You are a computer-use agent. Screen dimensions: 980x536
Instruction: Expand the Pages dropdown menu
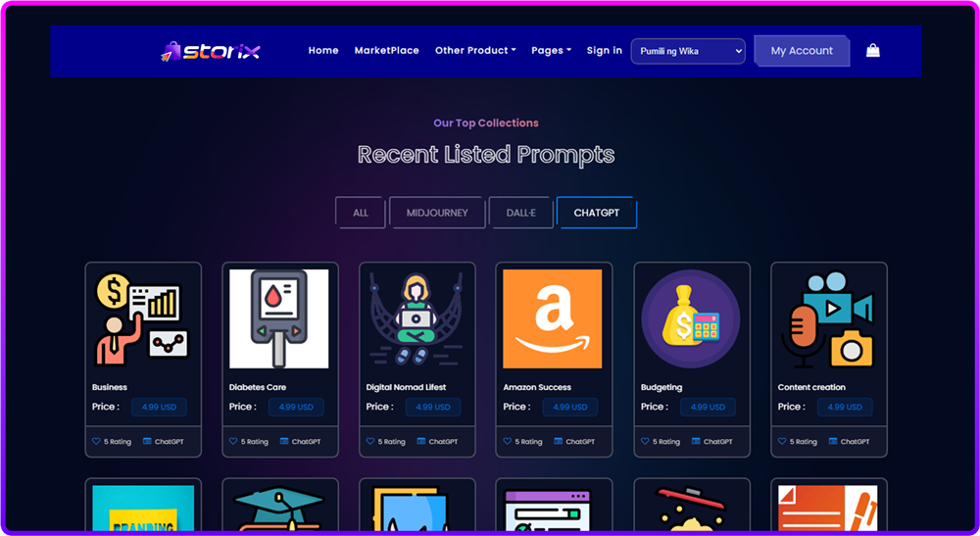tap(551, 51)
